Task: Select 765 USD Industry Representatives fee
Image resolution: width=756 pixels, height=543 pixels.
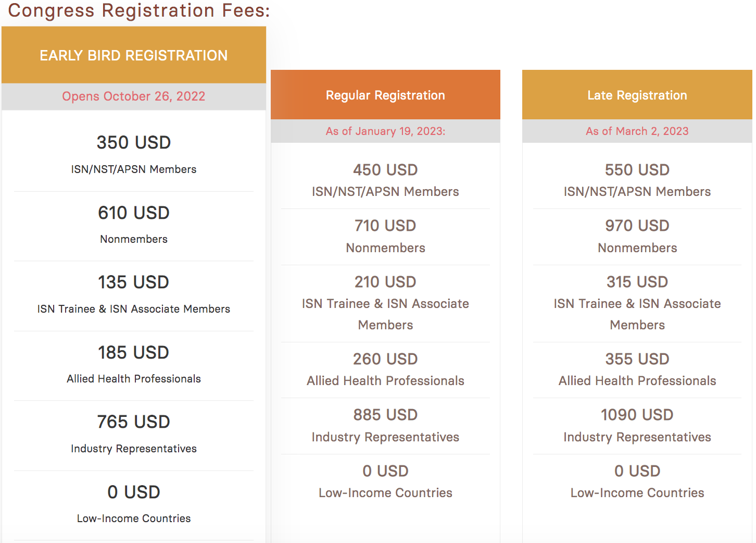Action: (x=134, y=422)
